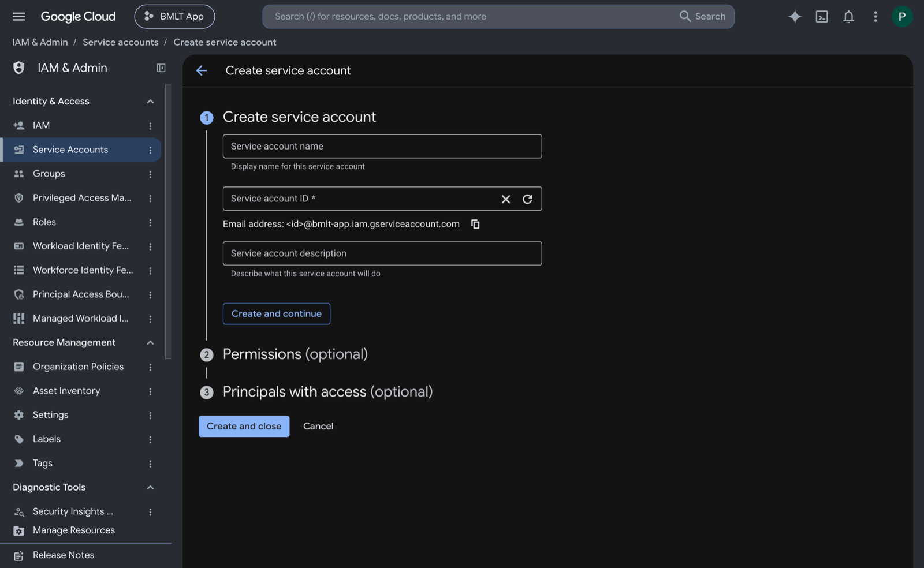Screen dimensions: 924x568
Task: Click the Create and continue button
Action: (x=277, y=314)
